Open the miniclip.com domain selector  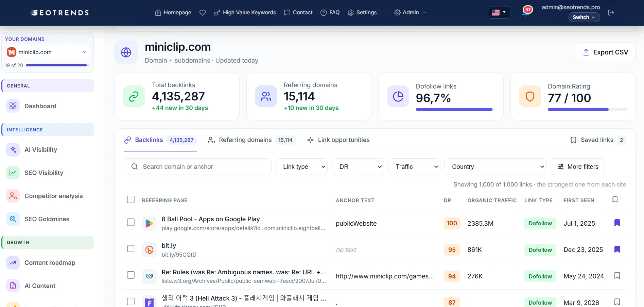tap(48, 52)
